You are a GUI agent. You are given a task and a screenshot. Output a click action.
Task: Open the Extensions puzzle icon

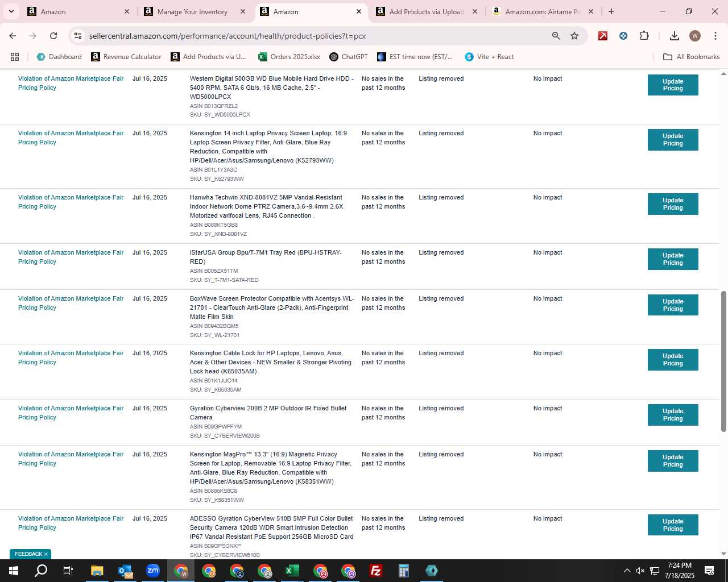tap(644, 36)
